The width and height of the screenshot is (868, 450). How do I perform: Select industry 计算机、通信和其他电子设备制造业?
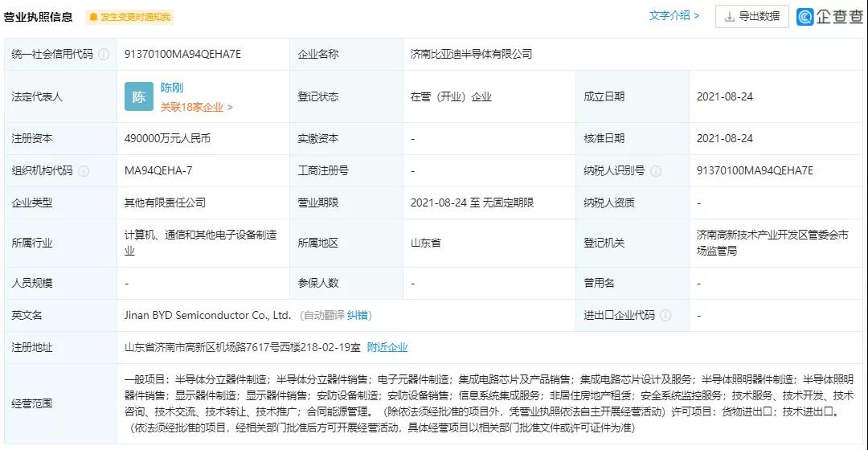tap(200, 243)
